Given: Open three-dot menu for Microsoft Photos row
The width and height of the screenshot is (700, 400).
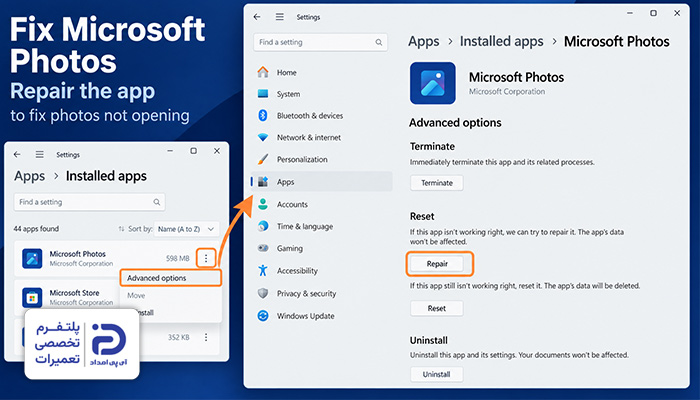Looking at the screenshot, I should click(x=206, y=258).
